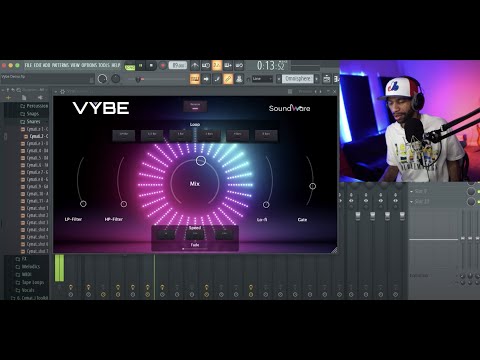Click the plugin window gear icon
The image size is (480, 360).
coord(62,91)
